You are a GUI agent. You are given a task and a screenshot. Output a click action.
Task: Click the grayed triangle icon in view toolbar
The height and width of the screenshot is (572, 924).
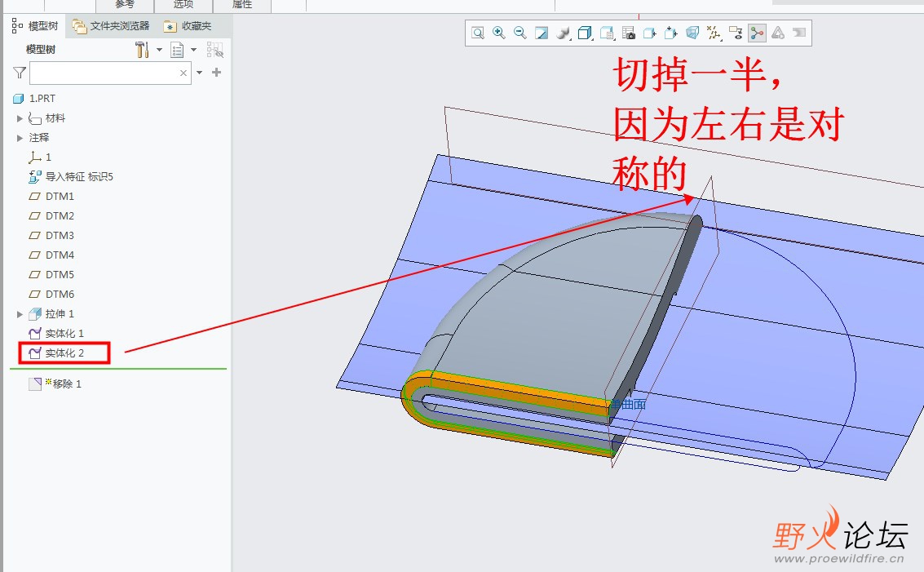(778, 33)
